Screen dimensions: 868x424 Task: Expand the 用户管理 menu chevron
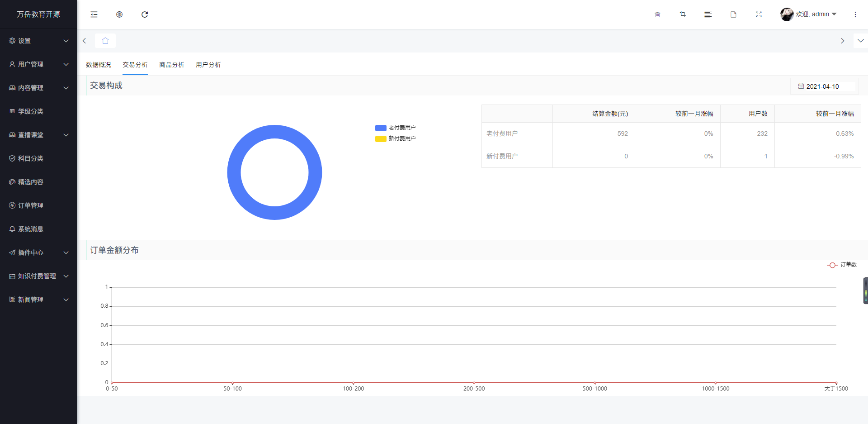(x=66, y=64)
